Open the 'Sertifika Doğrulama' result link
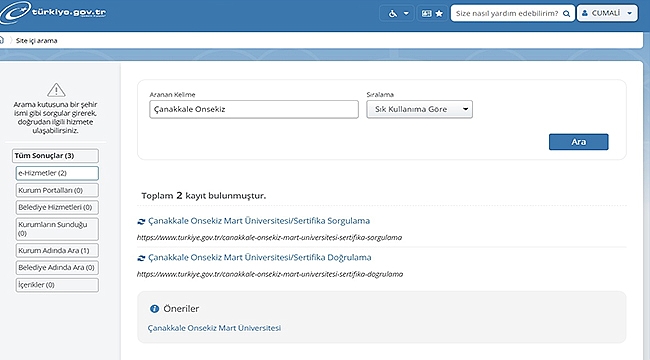 (x=260, y=258)
